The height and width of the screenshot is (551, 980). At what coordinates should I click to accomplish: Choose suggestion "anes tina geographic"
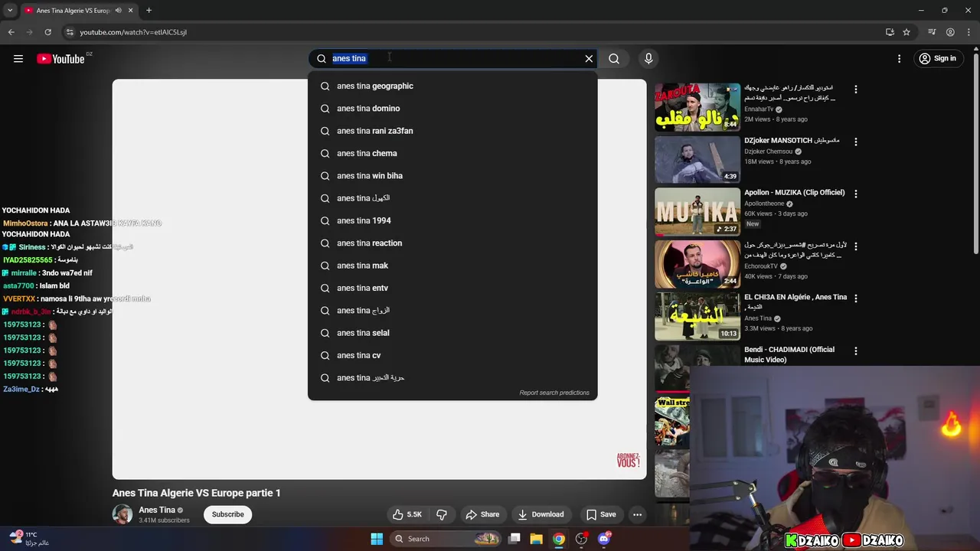tap(452, 86)
